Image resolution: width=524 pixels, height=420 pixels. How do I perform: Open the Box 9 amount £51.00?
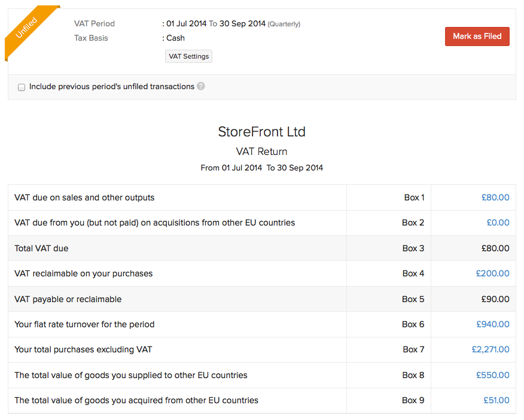[x=495, y=400]
